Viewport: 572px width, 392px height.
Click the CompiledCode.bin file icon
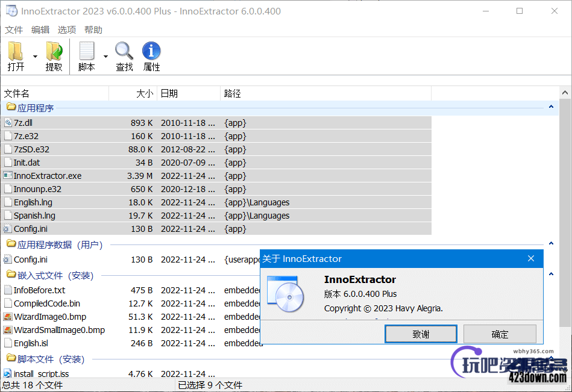[x=8, y=303]
